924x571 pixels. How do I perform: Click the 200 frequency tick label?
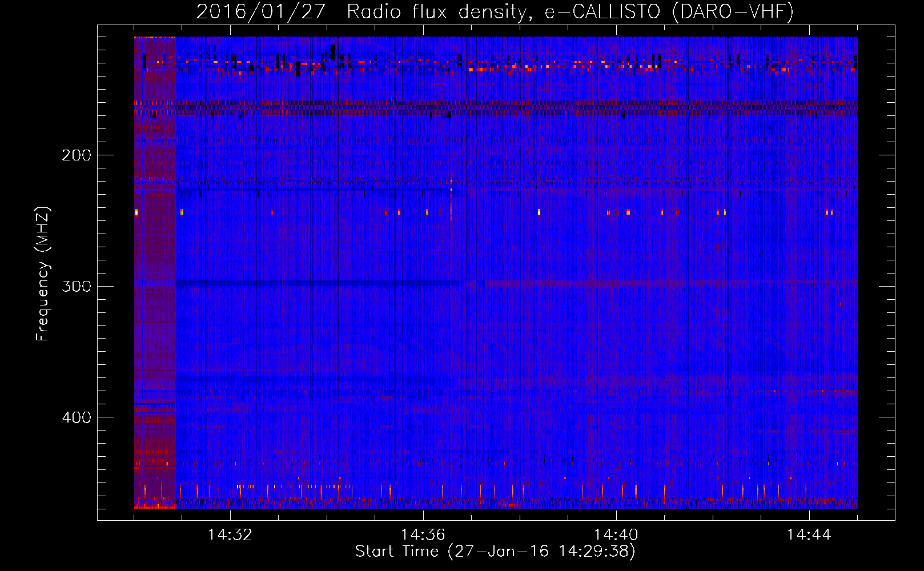coord(77,155)
